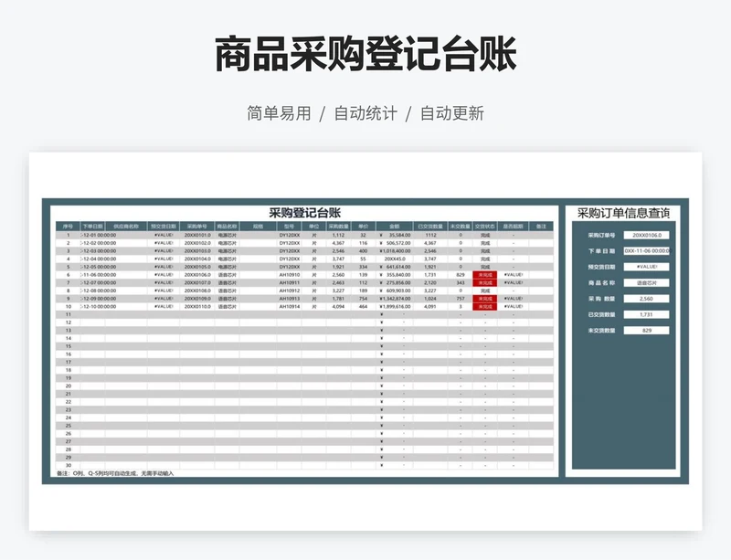
Task: Select the 序号 column header
Action: point(68,227)
